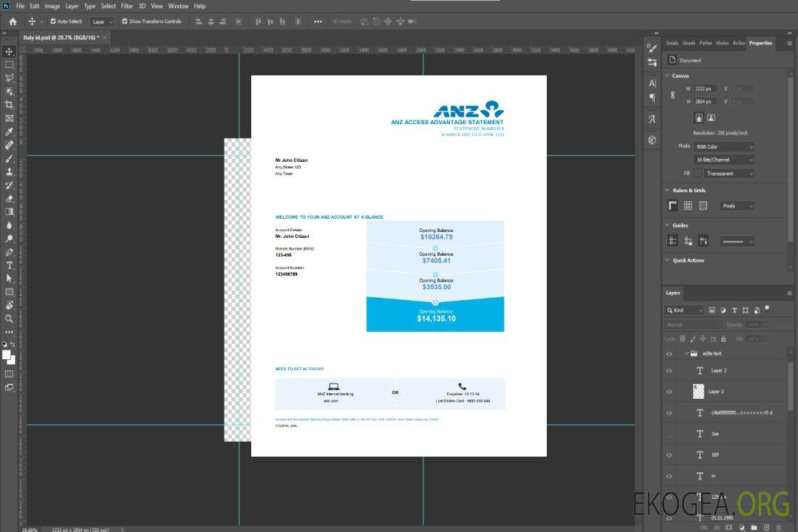Select the Rectangle shape tool
This screenshot has height=532, width=798.
click(9, 292)
